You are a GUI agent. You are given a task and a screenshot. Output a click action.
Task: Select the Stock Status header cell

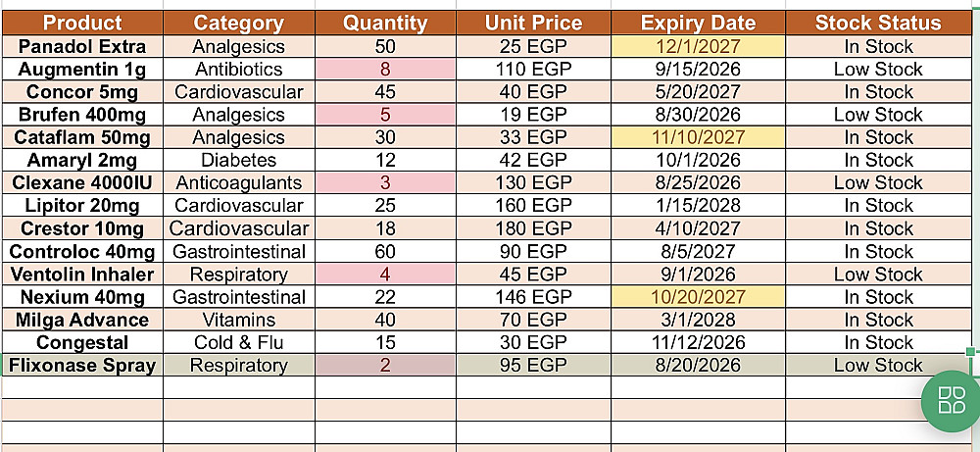[878, 24]
